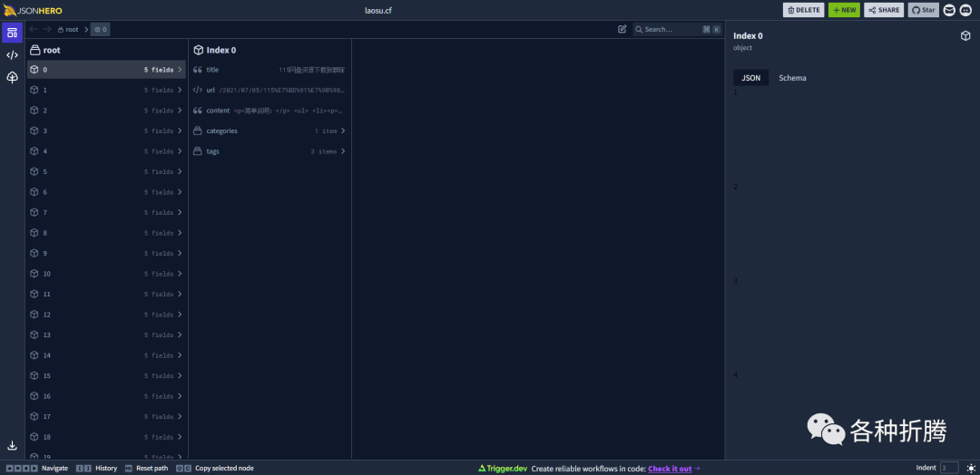Click the tags array icon
The width and height of the screenshot is (980, 475).
point(198,151)
